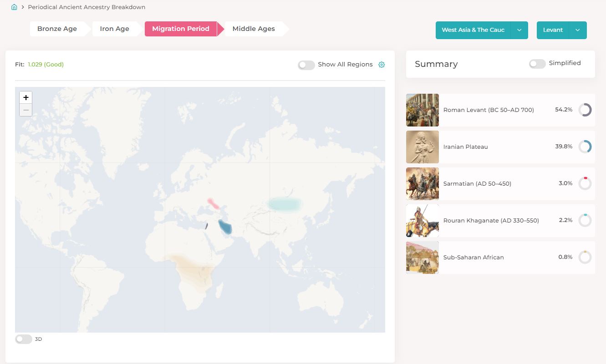
Task: Click the Sarmatian percentage ring
Action: pos(585,183)
